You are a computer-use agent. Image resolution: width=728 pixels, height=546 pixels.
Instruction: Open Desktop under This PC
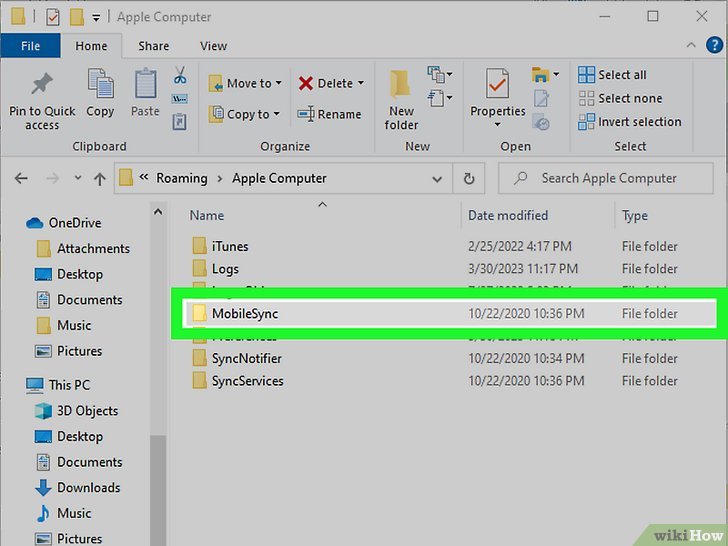pyautogui.click(x=69, y=436)
